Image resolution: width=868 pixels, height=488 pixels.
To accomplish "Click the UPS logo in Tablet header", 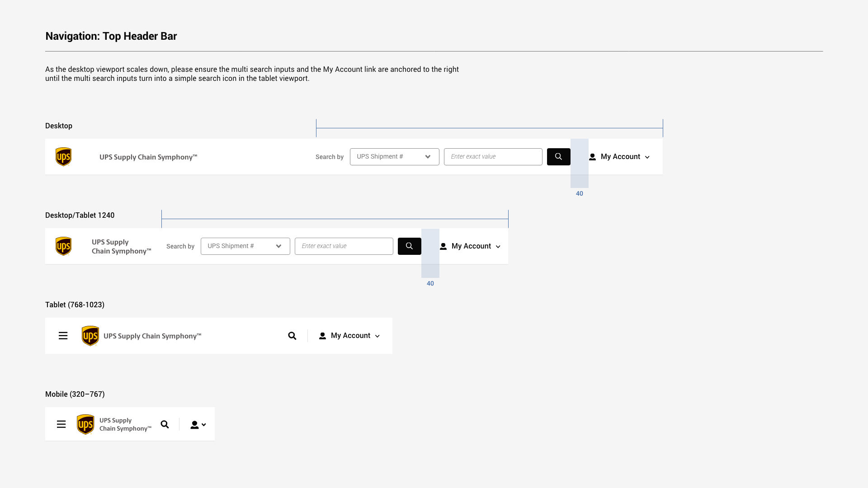I will pos(90,336).
